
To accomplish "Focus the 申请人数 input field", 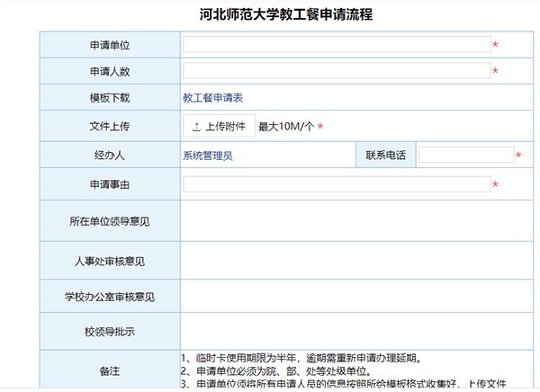I will pos(337,71).
